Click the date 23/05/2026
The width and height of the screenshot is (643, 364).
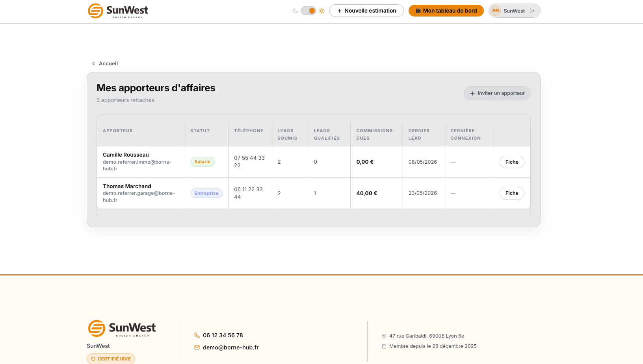tap(423, 193)
